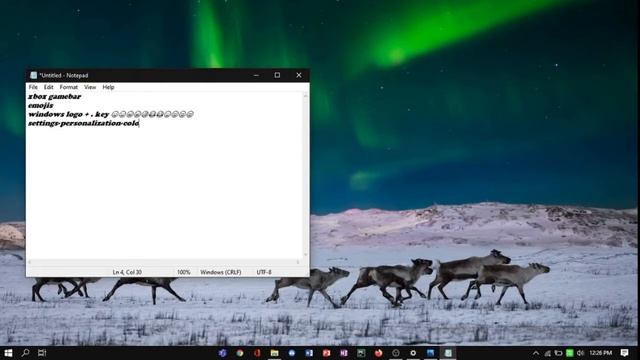Click the 'settings-personalization-colo' line
This screenshot has width=640, height=360.
coord(84,123)
